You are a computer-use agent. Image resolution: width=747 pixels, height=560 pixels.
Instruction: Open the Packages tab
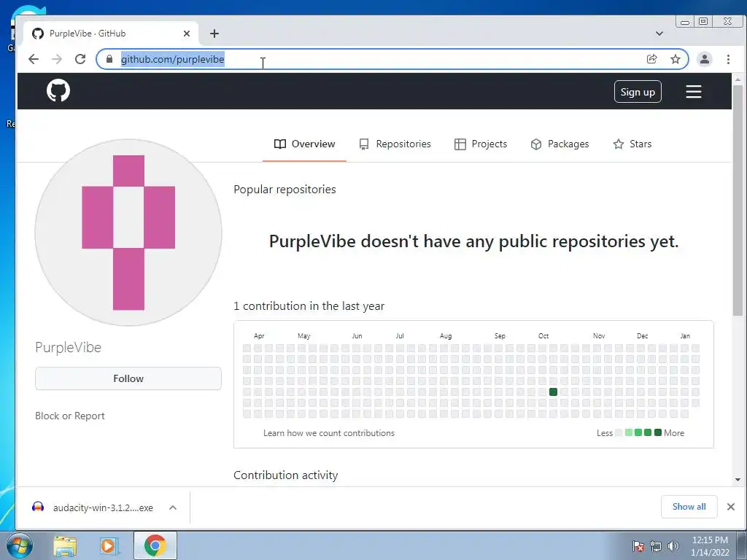tap(560, 144)
